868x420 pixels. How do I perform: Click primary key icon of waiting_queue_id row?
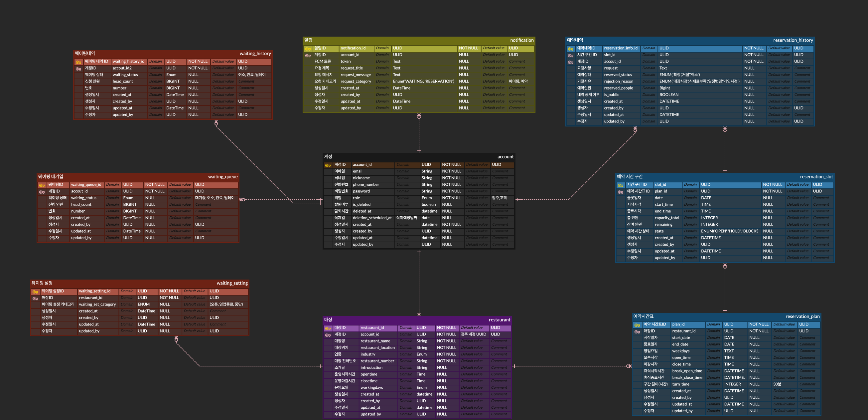(x=42, y=185)
